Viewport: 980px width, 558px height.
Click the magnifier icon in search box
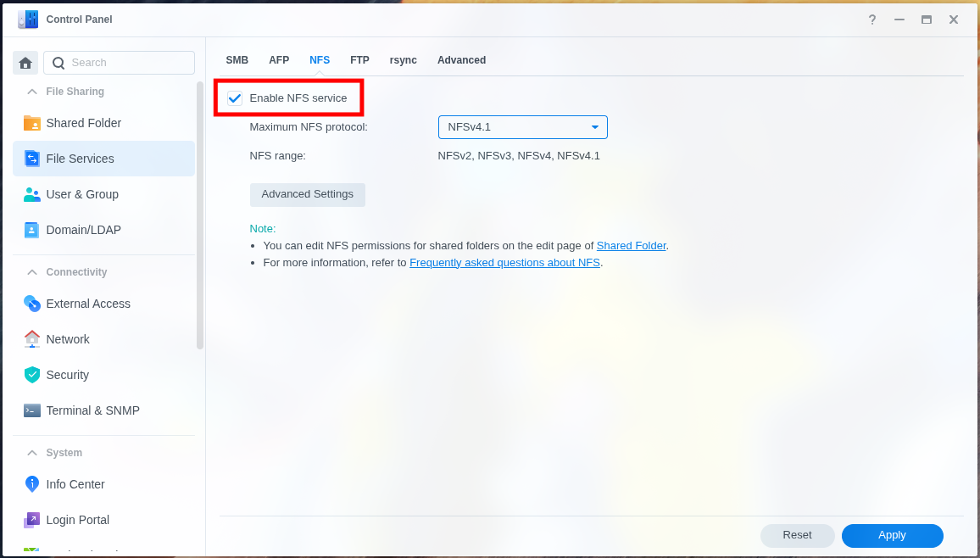58,63
